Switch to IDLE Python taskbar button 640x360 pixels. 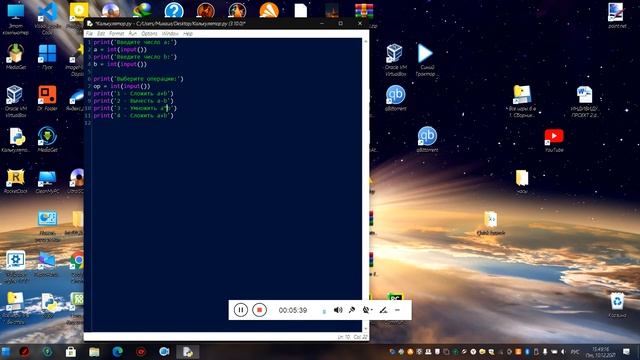pos(188,351)
